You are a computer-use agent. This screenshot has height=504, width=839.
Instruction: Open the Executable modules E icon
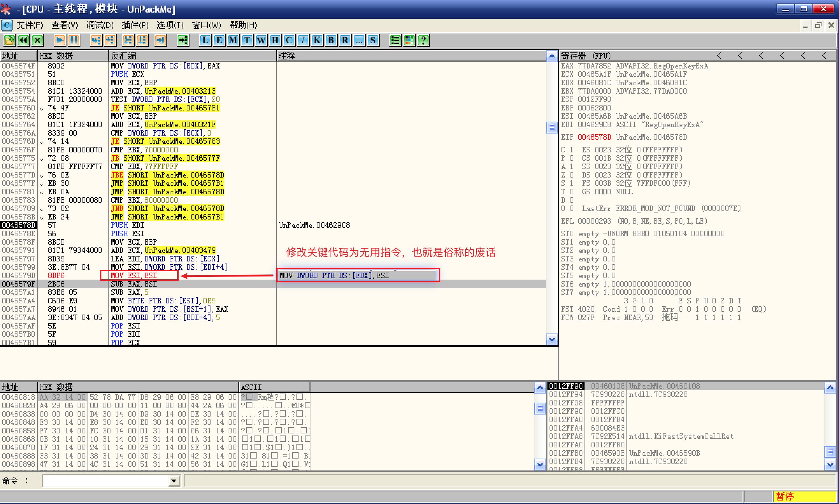click(x=219, y=40)
